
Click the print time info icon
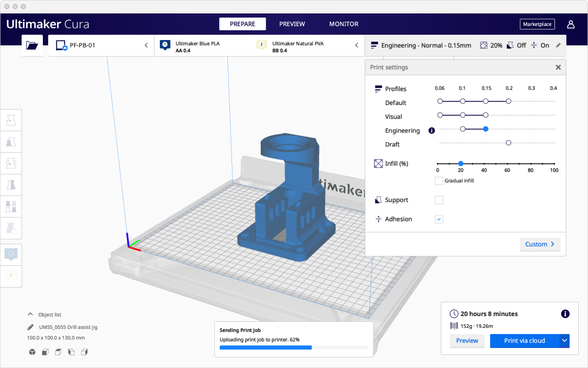coord(565,314)
